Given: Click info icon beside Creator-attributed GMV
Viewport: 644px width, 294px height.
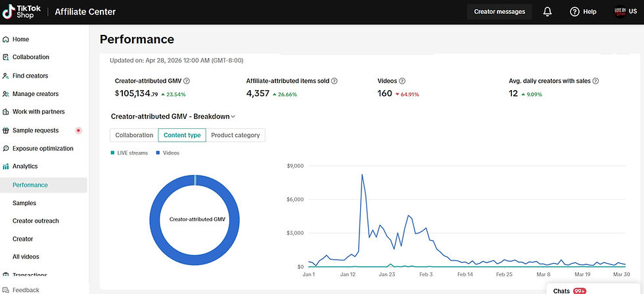Looking at the screenshot, I should 187,81.
